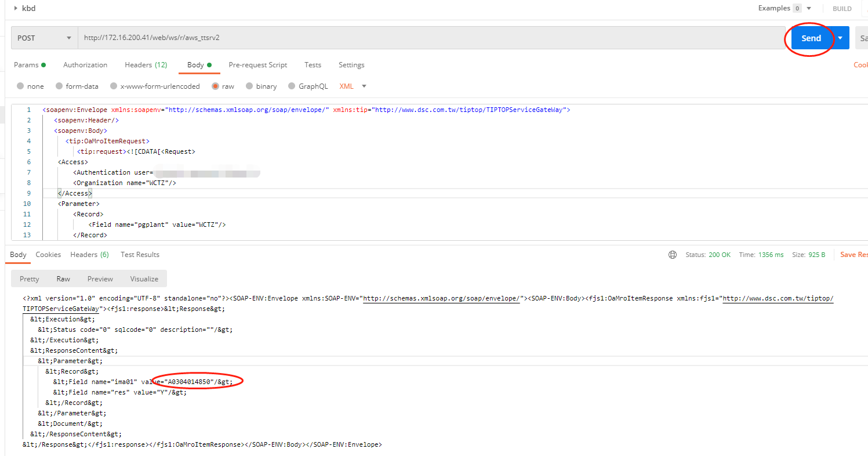
Task: Click the soapenv:Envelope line in editor
Action: coord(306,110)
